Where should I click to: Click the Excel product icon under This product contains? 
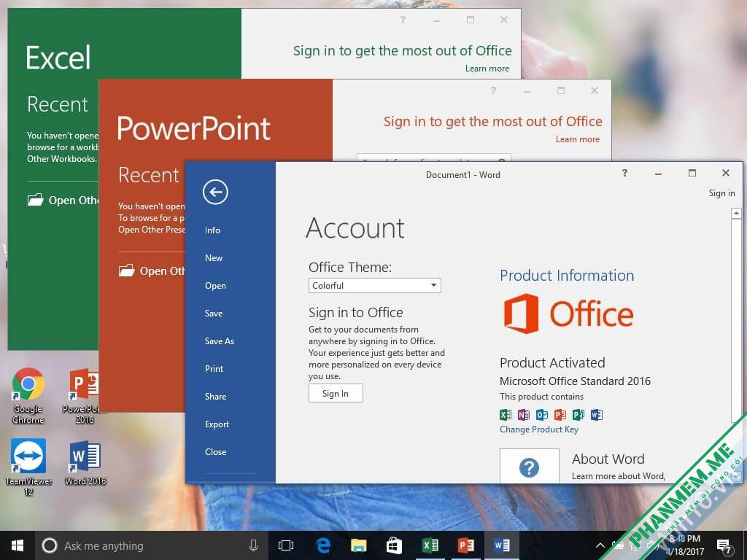[x=506, y=415]
